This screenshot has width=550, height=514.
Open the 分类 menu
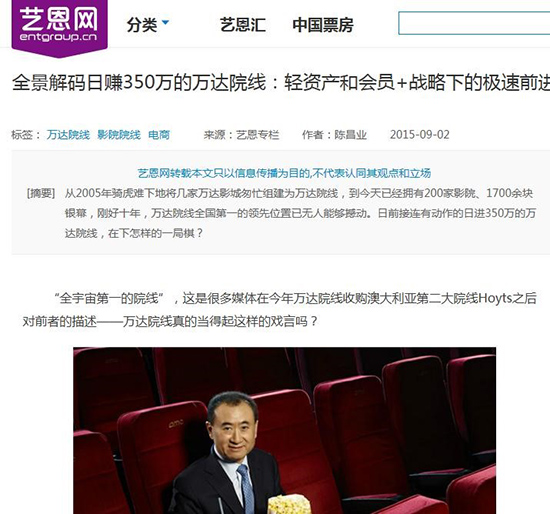pos(142,25)
